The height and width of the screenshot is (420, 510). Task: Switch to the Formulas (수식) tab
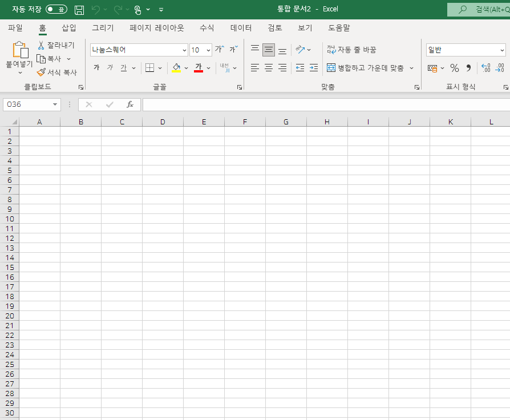(207, 28)
